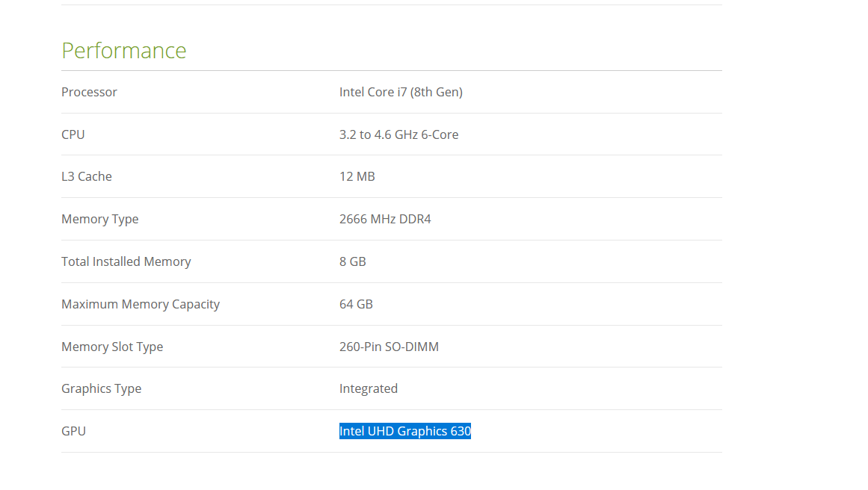Image resolution: width=868 pixels, height=490 pixels.
Task: Click the Total Installed Memory label
Action: click(x=126, y=261)
